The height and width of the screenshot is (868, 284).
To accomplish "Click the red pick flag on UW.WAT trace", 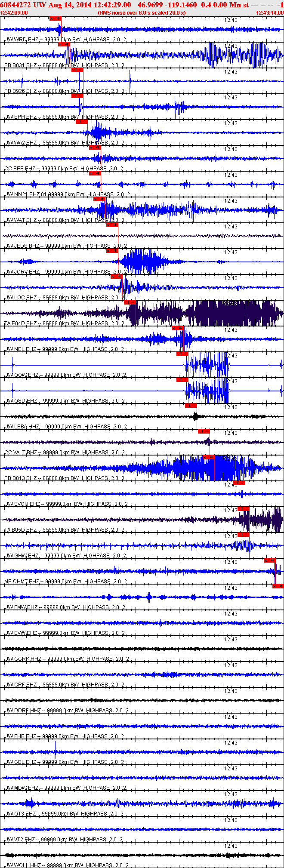I will [x=99, y=199].
